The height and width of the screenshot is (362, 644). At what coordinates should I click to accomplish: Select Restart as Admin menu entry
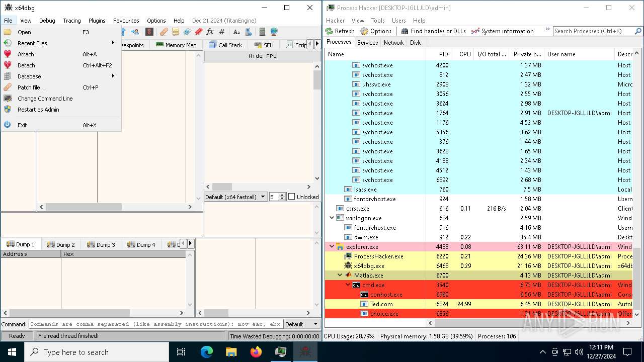[x=61, y=110]
